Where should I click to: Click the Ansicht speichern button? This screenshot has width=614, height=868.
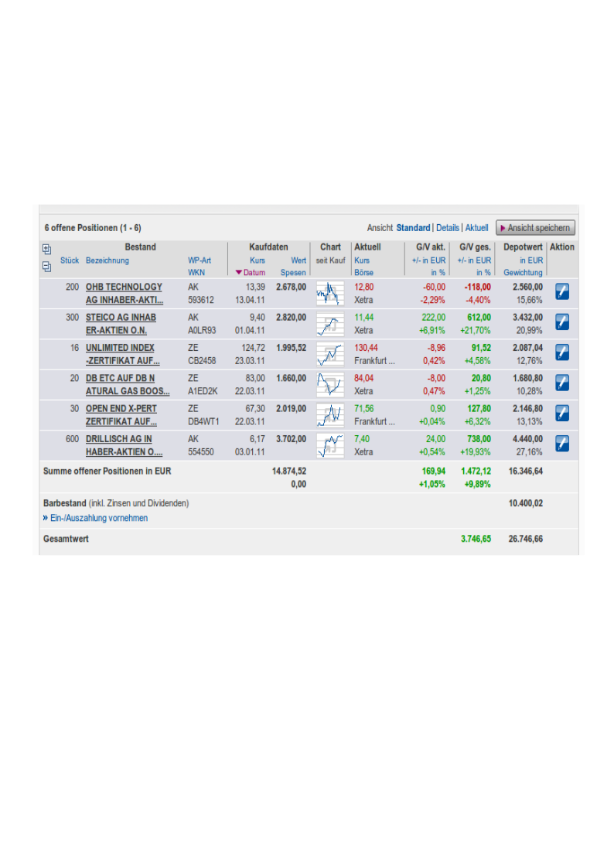pyautogui.click(x=535, y=227)
